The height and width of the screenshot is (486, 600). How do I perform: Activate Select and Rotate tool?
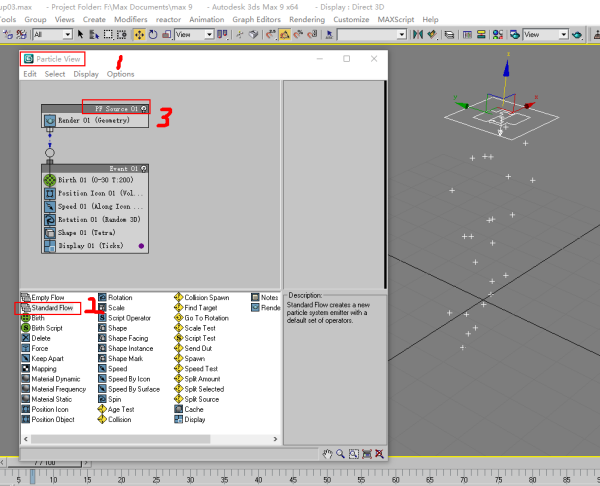(x=153, y=34)
